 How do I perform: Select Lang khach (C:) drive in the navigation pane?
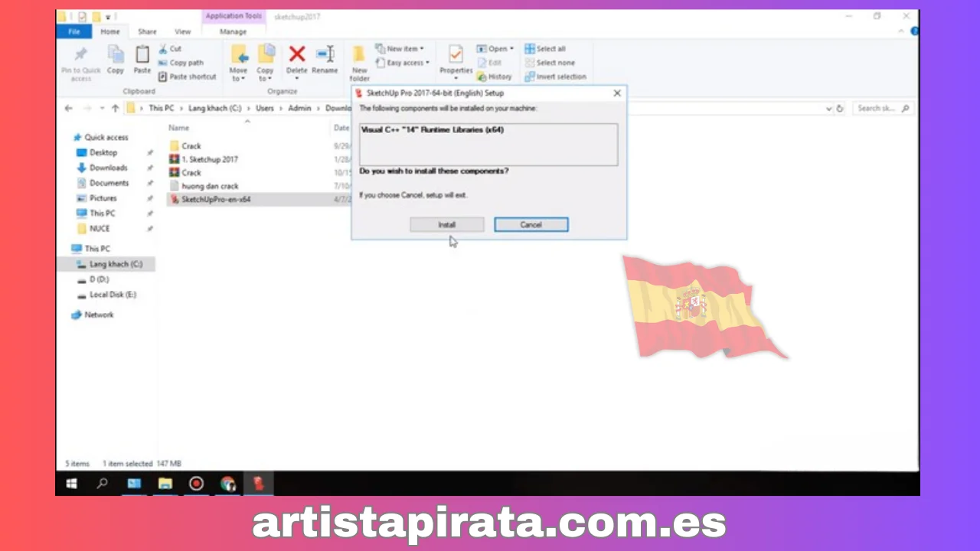[109, 264]
